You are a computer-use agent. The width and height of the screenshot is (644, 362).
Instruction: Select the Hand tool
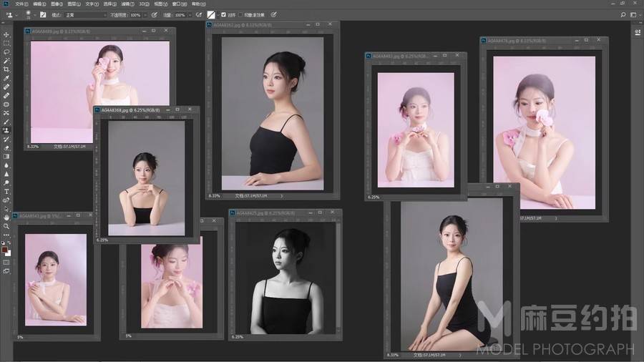(x=6, y=217)
